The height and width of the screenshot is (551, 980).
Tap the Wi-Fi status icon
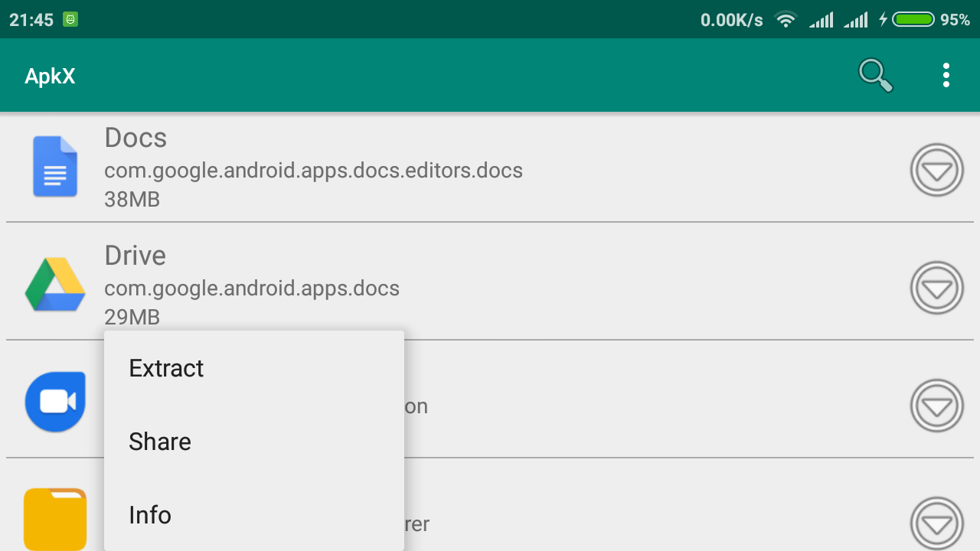(x=786, y=20)
